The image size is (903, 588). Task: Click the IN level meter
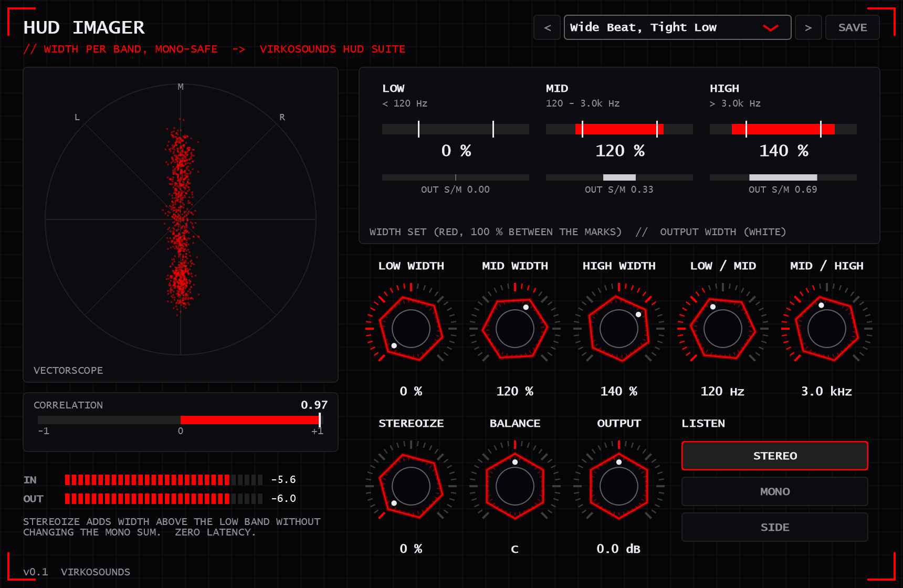pyautogui.click(x=164, y=480)
